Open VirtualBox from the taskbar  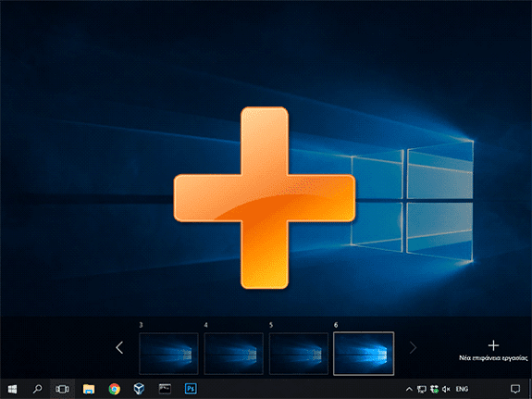point(139,389)
